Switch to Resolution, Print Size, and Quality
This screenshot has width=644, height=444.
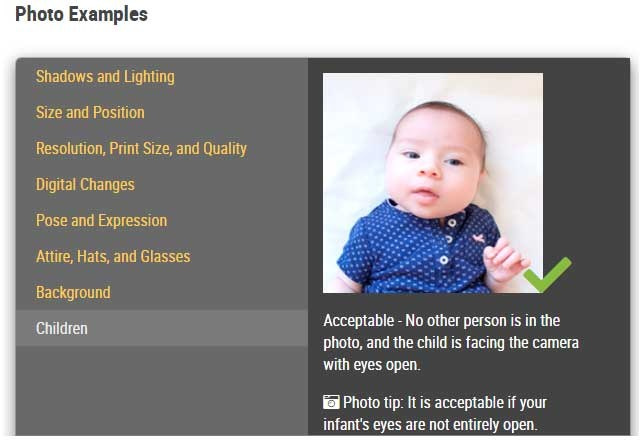point(141,149)
